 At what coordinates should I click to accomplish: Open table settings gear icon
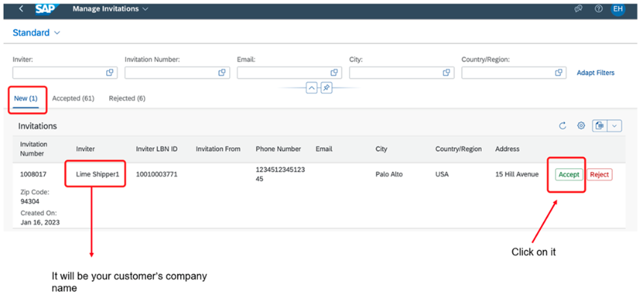580,126
